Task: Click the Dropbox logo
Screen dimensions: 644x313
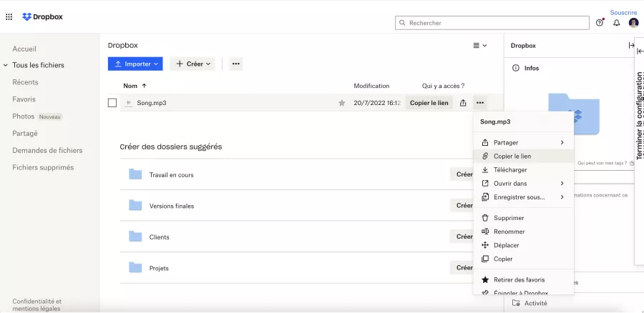Action: click(x=42, y=17)
